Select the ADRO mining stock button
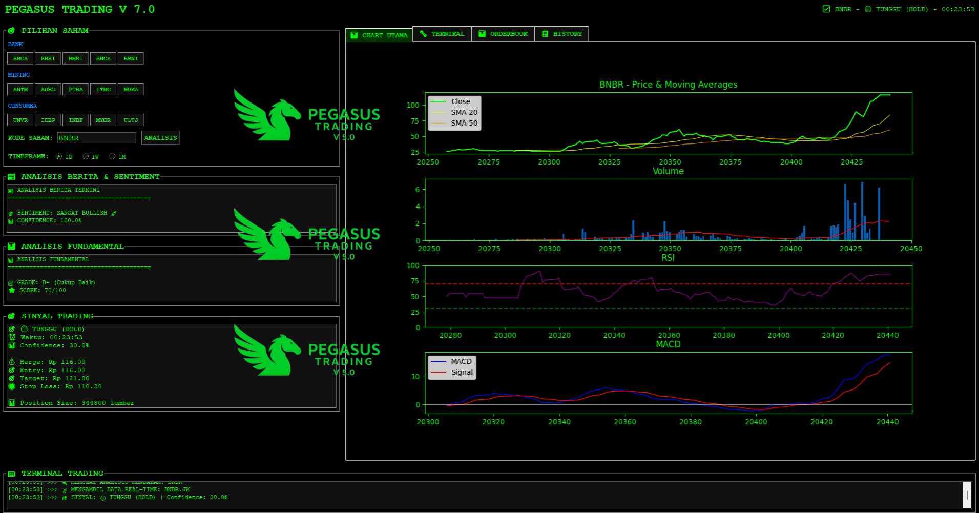Viewport: 980px width, 513px height. pos(48,90)
